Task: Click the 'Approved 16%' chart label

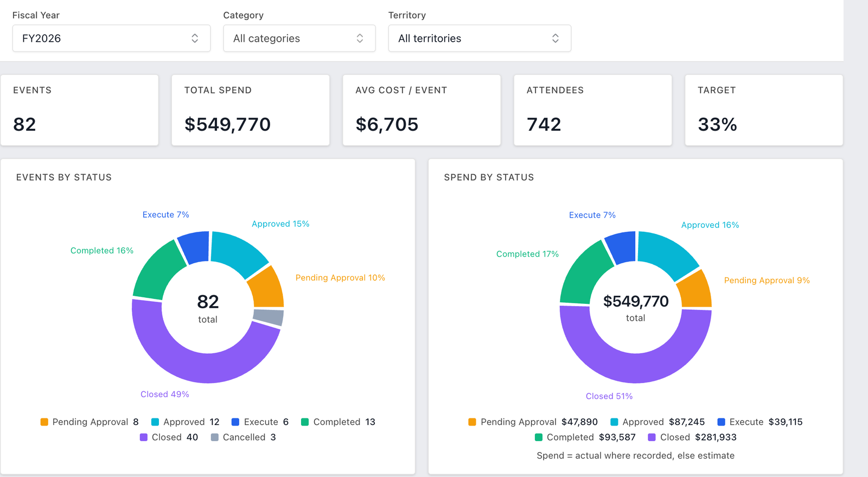Action: pos(710,225)
